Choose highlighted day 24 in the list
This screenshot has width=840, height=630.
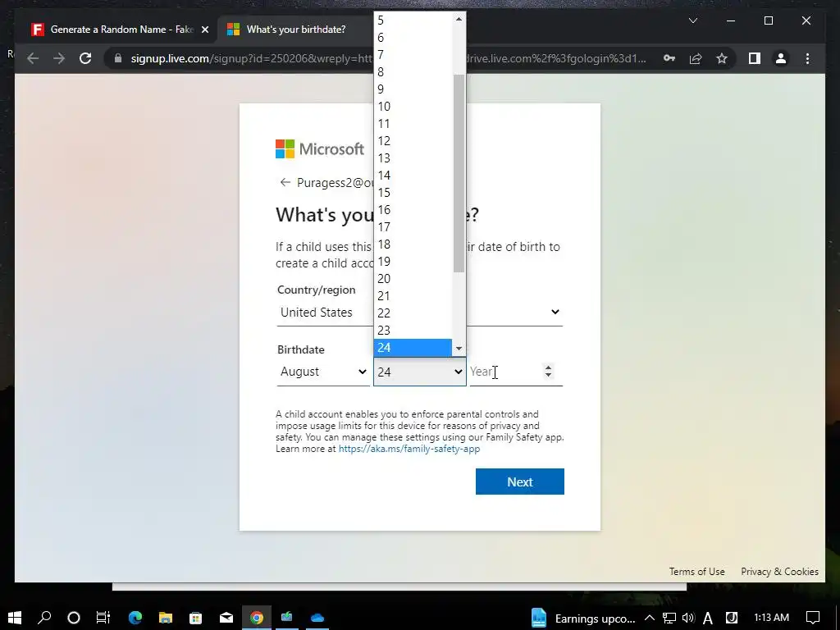tap(413, 348)
